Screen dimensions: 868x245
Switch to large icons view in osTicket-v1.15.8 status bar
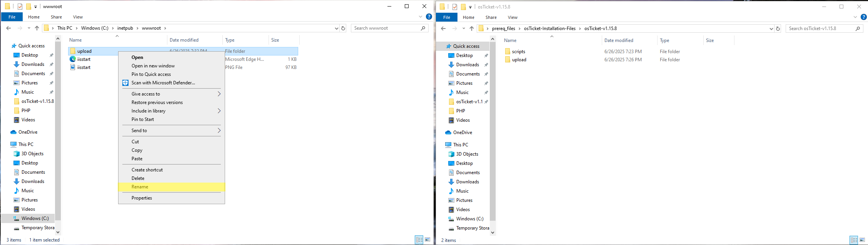[x=862, y=240]
